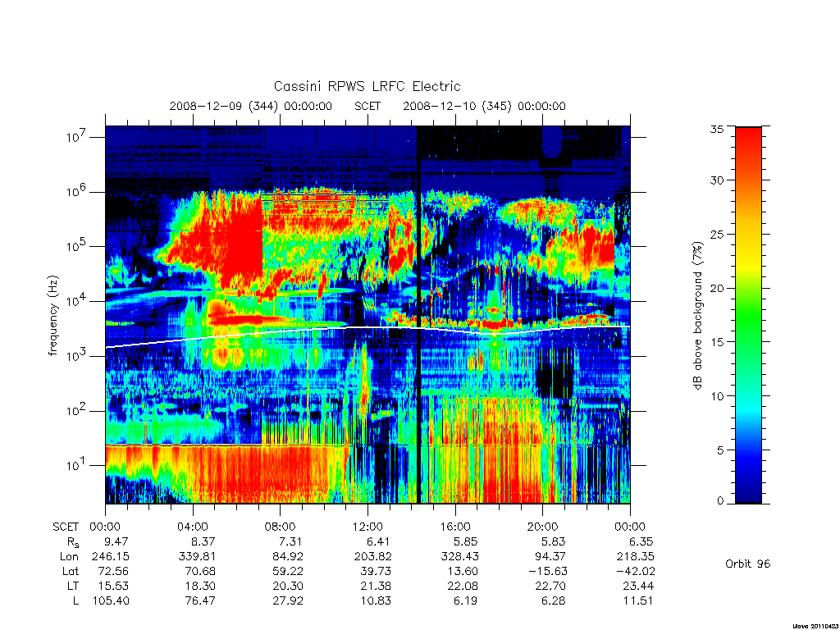Screen dimensions: 840x630
Task: Click the LT value 22.08
Action: [x=463, y=586]
